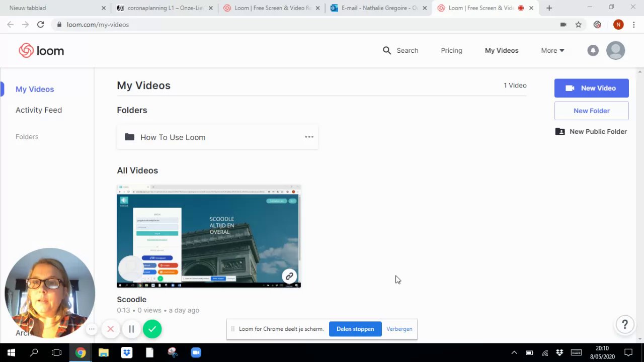
Task: Open a new browser tab
Action: (x=549, y=8)
